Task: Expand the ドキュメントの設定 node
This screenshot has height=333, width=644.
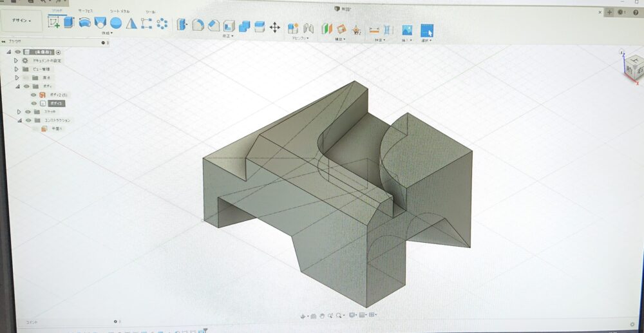Action: coord(17,61)
